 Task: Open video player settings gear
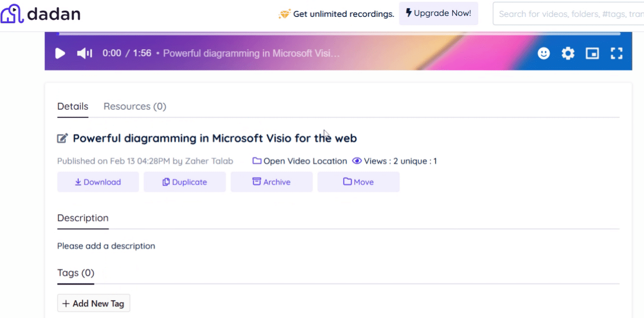point(568,53)
